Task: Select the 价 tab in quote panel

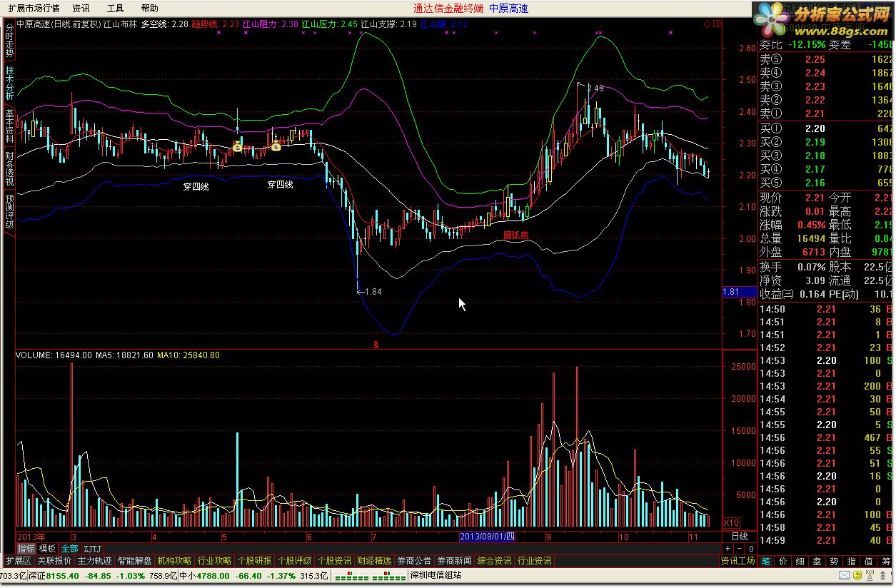Action: tap(783, 561)
